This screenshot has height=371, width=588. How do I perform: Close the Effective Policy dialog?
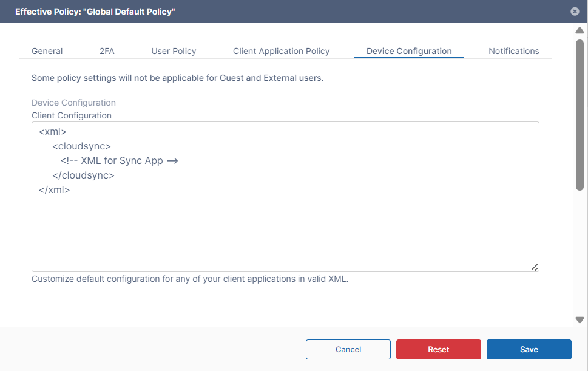575,12
